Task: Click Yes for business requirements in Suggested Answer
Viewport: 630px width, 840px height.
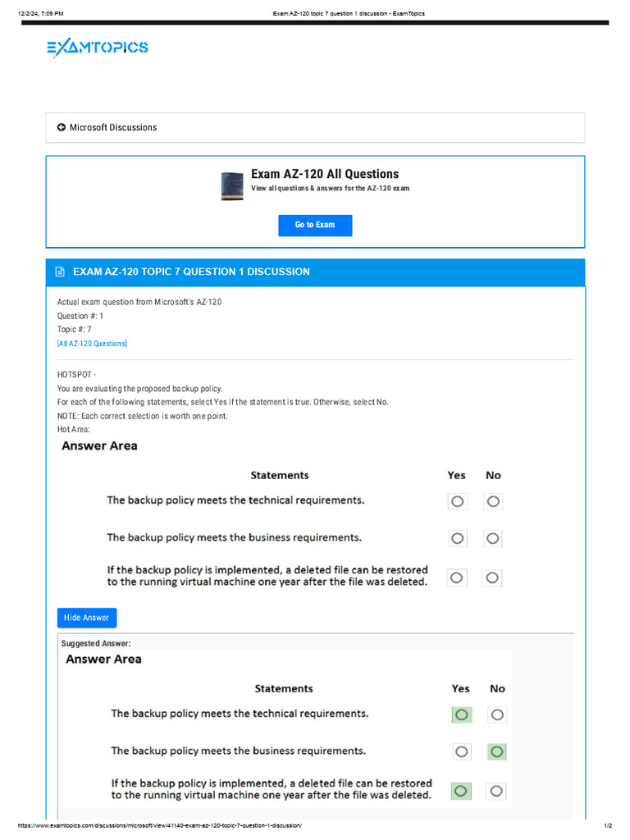Action: pyautogui.click(x=462, y=751)
